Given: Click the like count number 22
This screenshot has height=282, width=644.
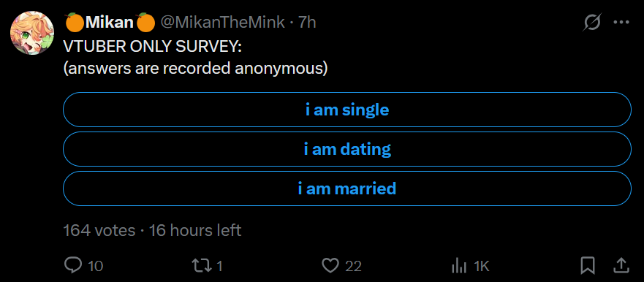Looking at the screenshot, I should (353, 267).
